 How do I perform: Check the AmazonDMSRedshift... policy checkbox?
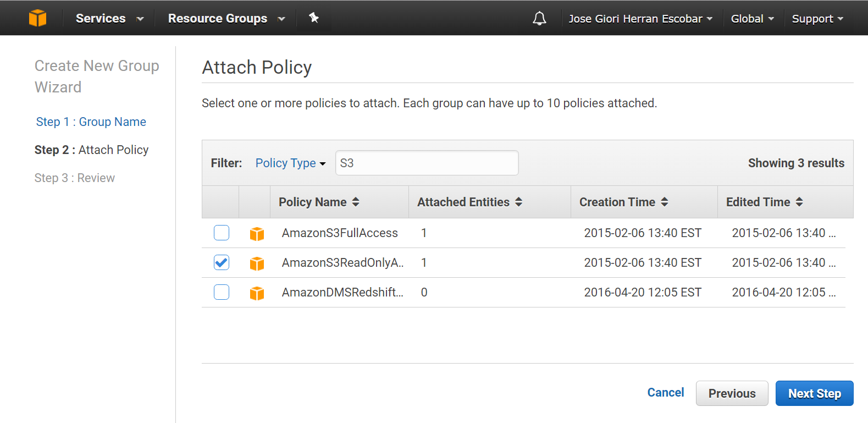tap(222, 292)
